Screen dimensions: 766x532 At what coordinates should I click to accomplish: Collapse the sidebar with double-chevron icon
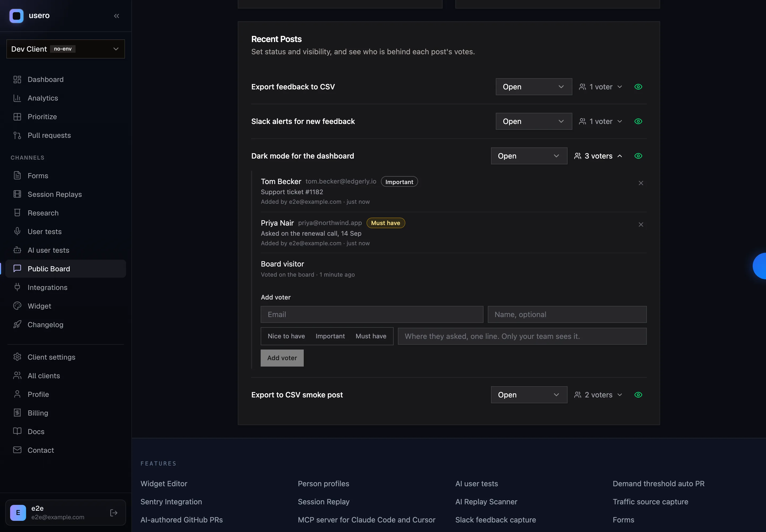[x=116, y=16]
